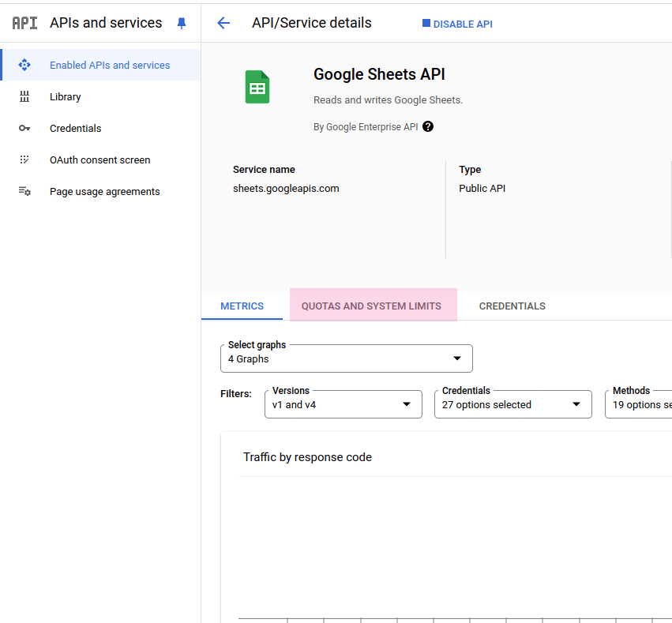Click the Credentials key icon
The image size is (672, 623).
(24, 128)
